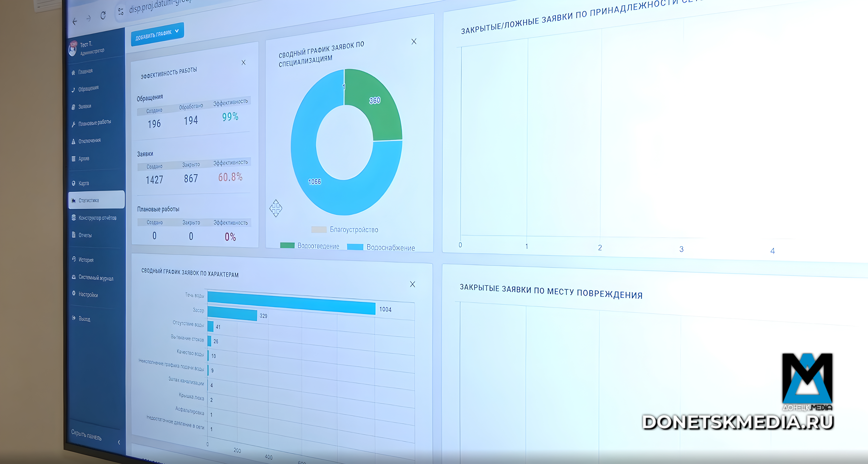Open Карта via the map pin icon
The image size is (868, 464).
tap(74, 183)
